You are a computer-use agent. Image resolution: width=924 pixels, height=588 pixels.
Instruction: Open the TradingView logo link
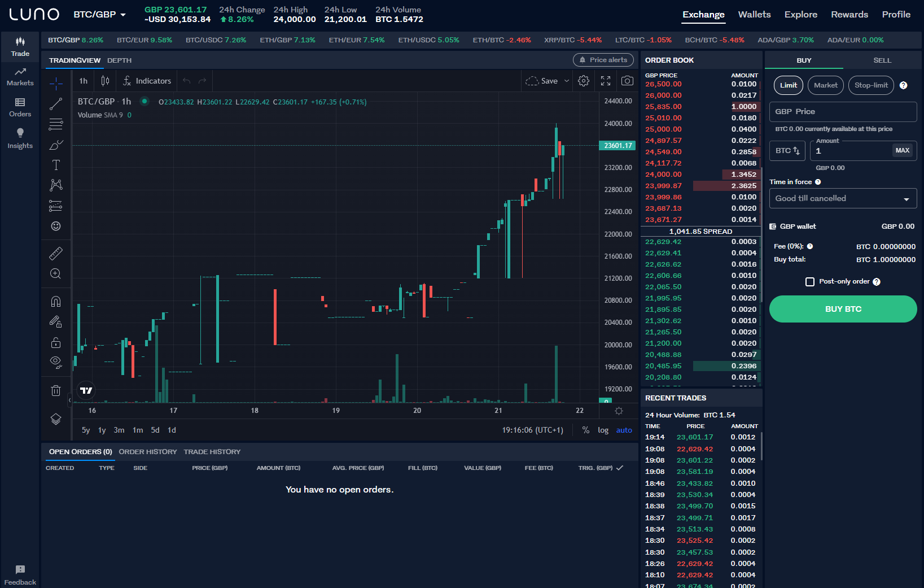click(x=86, y=390)
